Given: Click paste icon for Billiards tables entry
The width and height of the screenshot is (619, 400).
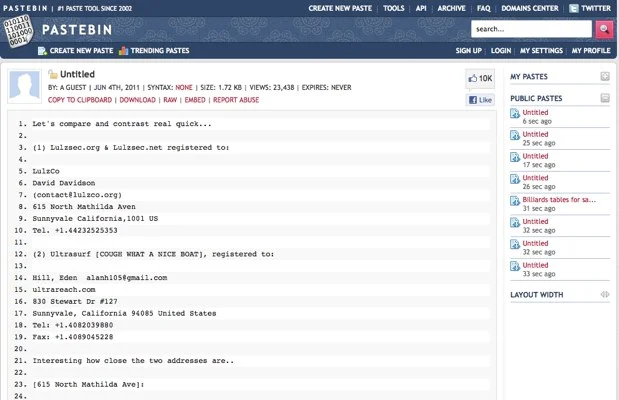Looking at the screenshot, I should coord(515,201).
